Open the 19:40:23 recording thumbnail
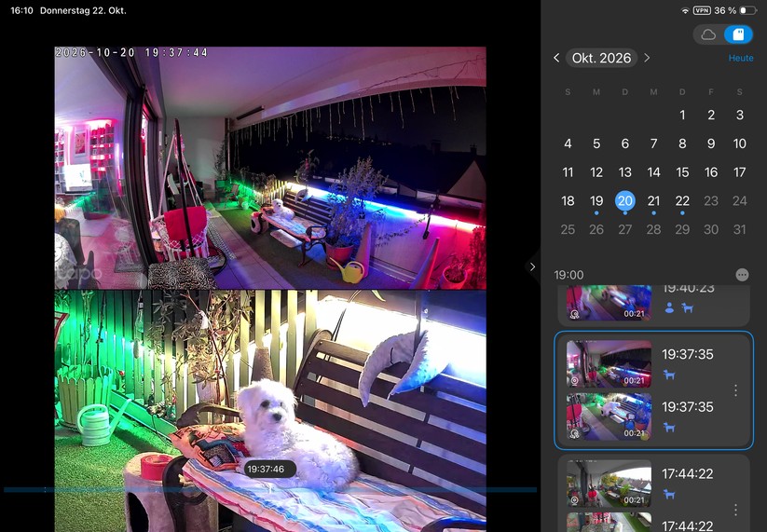767x532 pixels. [x=609, y=303]
